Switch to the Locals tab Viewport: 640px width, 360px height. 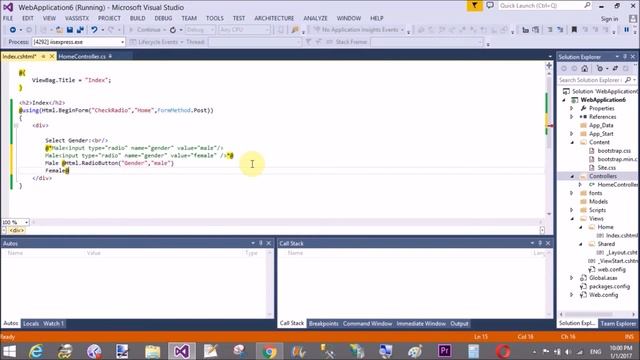pos(31,324)
